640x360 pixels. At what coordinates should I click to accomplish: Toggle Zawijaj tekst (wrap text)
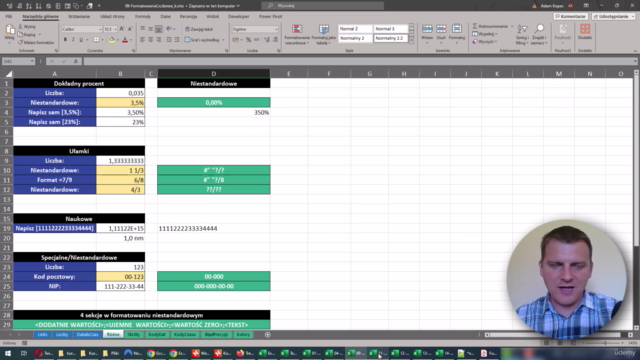[x=199, y=29]
